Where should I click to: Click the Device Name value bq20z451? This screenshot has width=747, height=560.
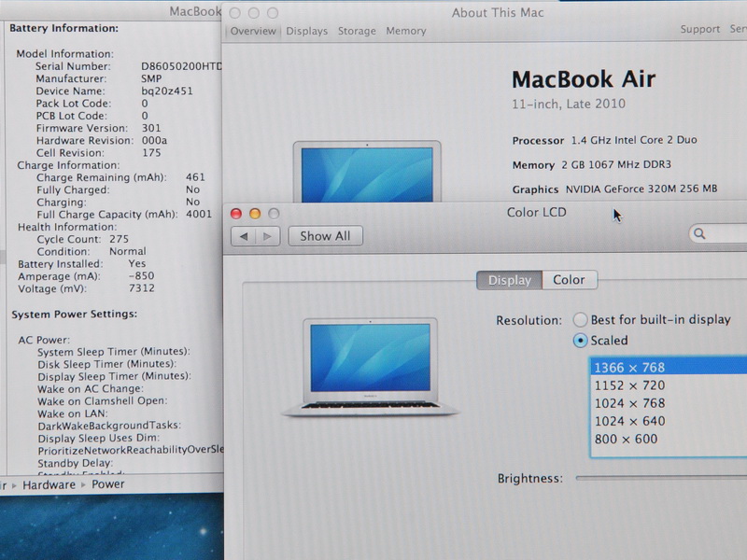(167, 91)
